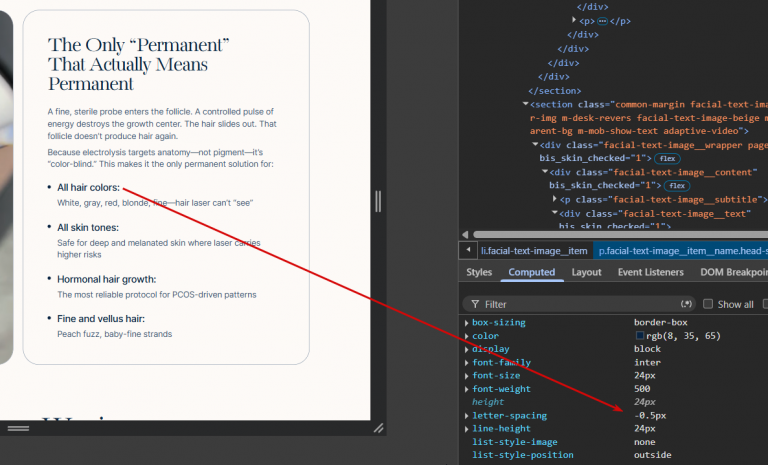Viewport: 768px width, 465px height.
Task: Switch to the Styles tab
Action: click(x=479, y=272)
